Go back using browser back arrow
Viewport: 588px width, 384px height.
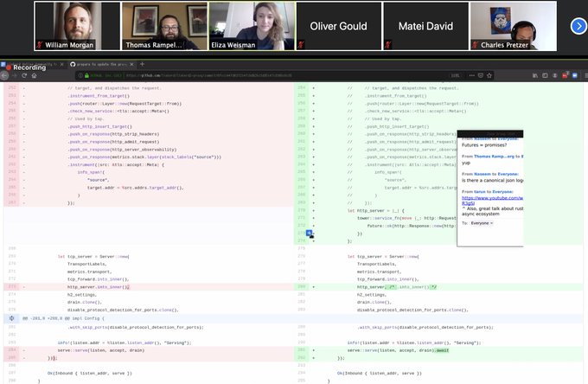tap(4, 76)
